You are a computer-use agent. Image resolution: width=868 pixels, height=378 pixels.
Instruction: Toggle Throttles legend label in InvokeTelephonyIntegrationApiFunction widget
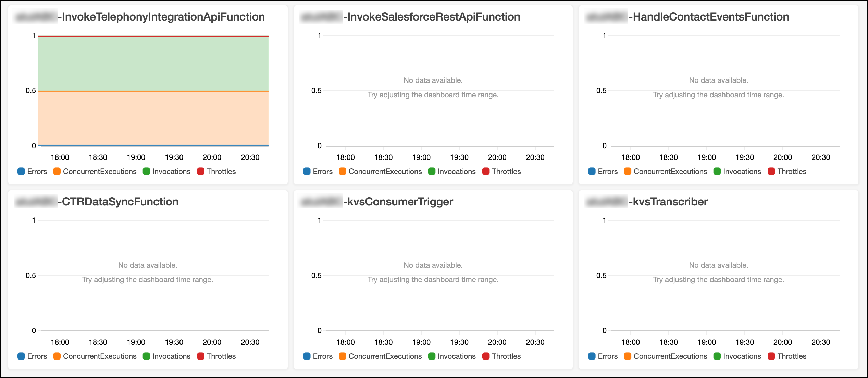[221, 171]
